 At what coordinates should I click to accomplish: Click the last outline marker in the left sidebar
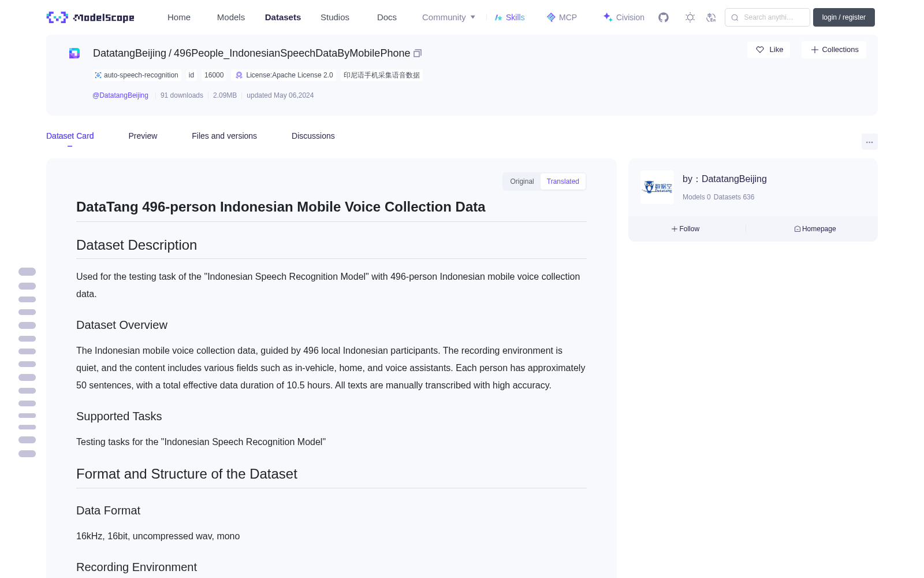(x=27, y=454)
